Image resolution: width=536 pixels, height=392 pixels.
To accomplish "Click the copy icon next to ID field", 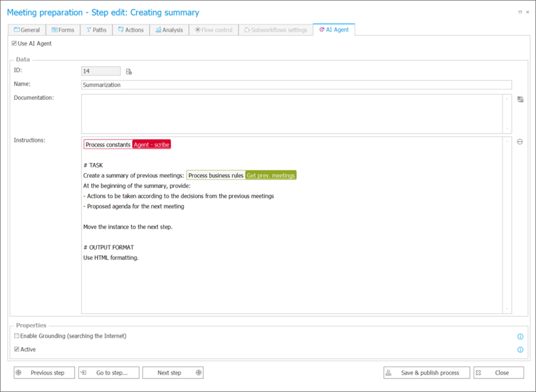I will [x=129, y=72].
